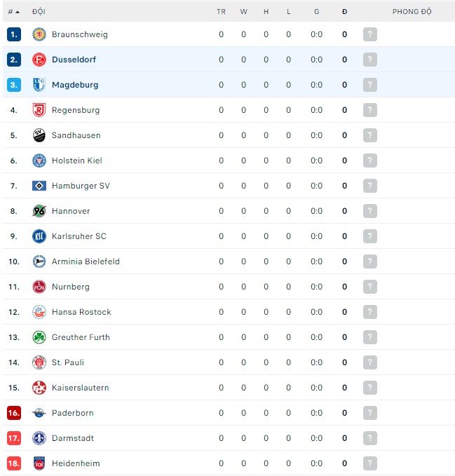The width and height of the screenshot is (455, 476).
Task: Open the Arminia Bielefeld team link
Action: 86,261
